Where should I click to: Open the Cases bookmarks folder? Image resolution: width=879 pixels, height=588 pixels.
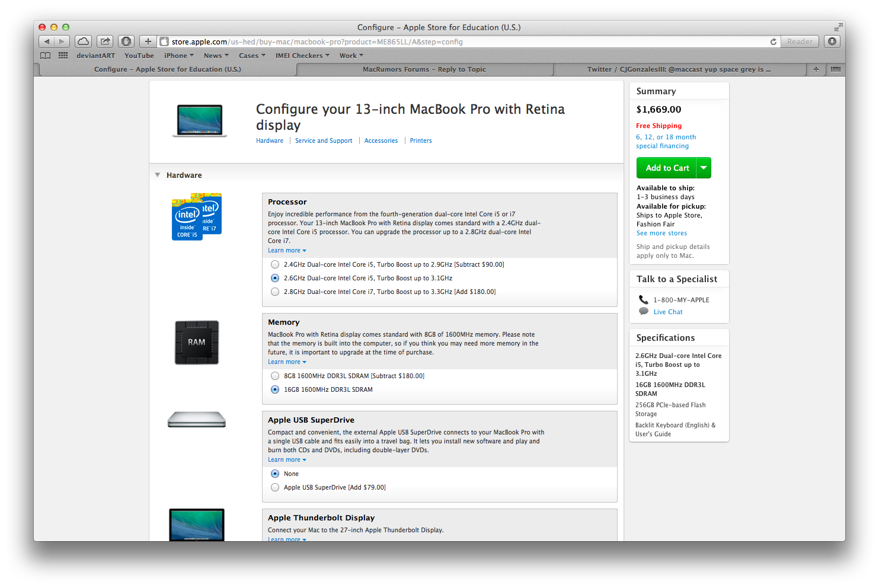pos(252,56)
